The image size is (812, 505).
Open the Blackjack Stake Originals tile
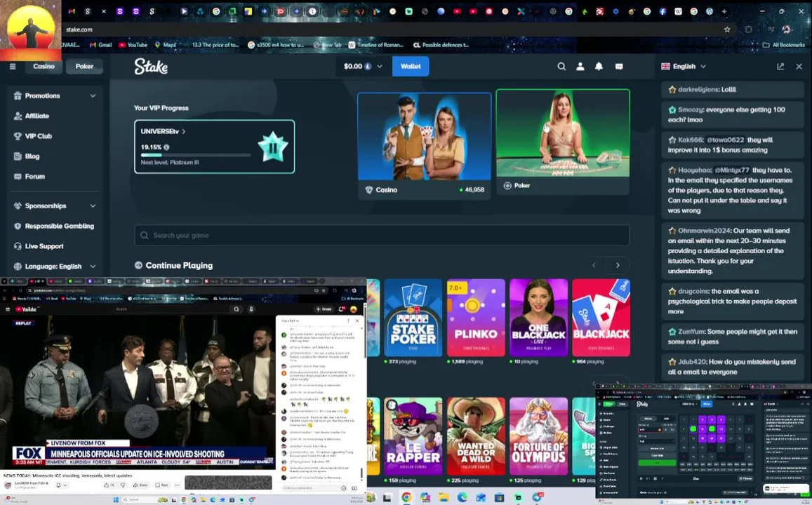pyautogui.click(x=601, y=318)
